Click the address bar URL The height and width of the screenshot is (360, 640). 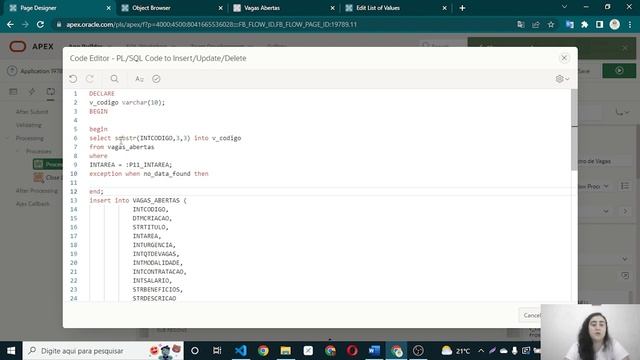coord(211,24)
